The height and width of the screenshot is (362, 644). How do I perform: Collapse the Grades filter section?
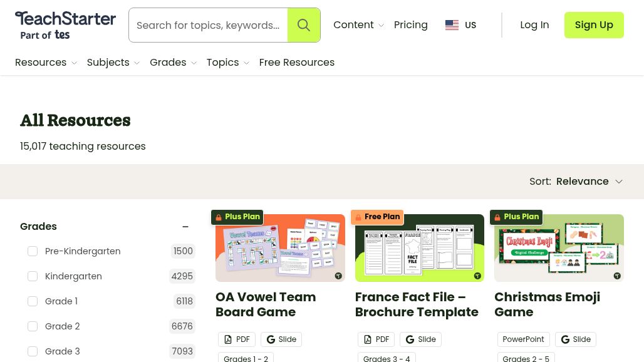(185, 227)
